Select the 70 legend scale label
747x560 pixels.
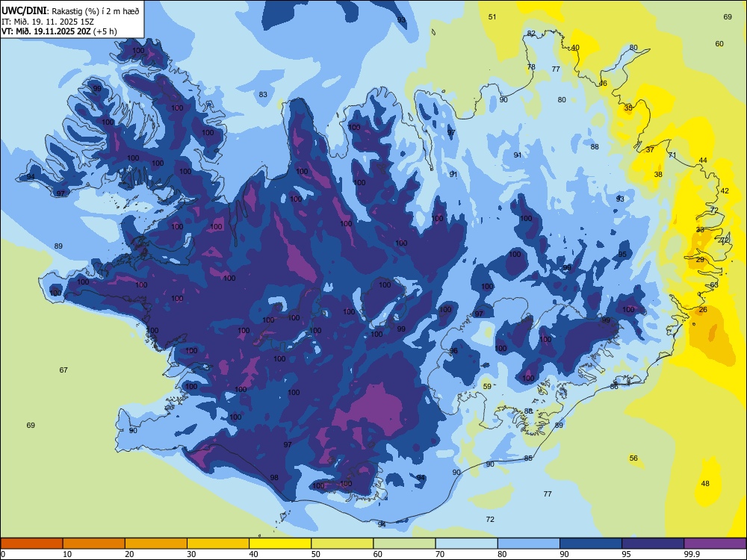[x=440, y=554]
